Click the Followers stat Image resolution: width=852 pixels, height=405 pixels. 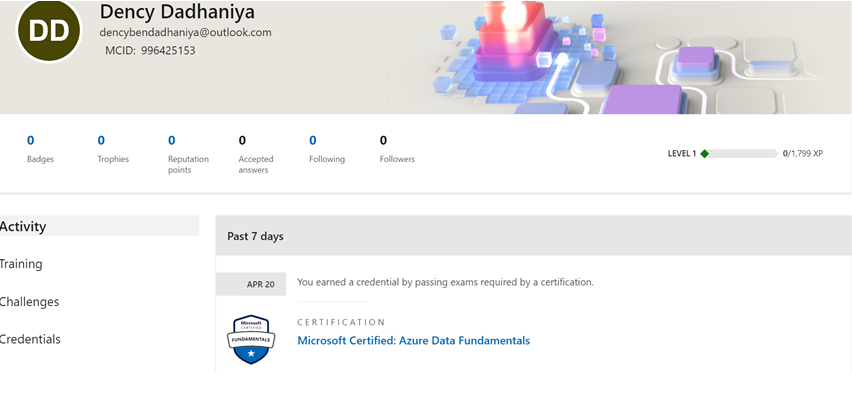click(397, 149)
